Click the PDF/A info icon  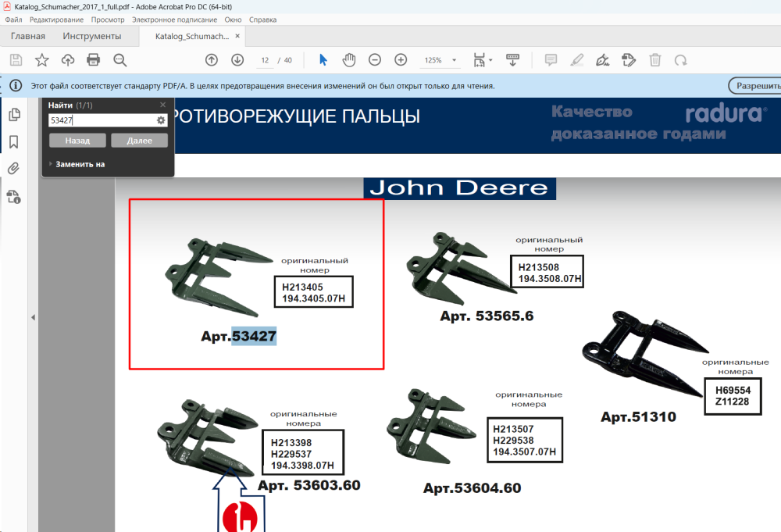click(x=16, y=86)
